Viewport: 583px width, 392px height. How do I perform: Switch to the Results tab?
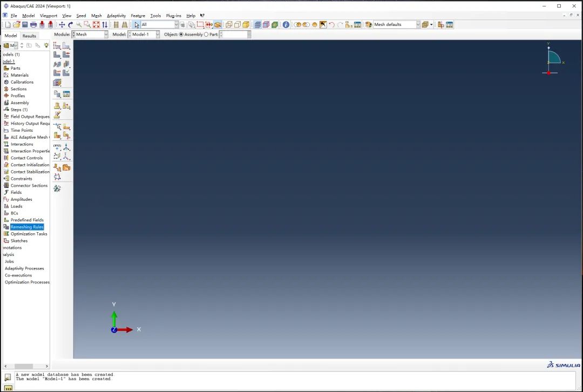tap(29, 36)
